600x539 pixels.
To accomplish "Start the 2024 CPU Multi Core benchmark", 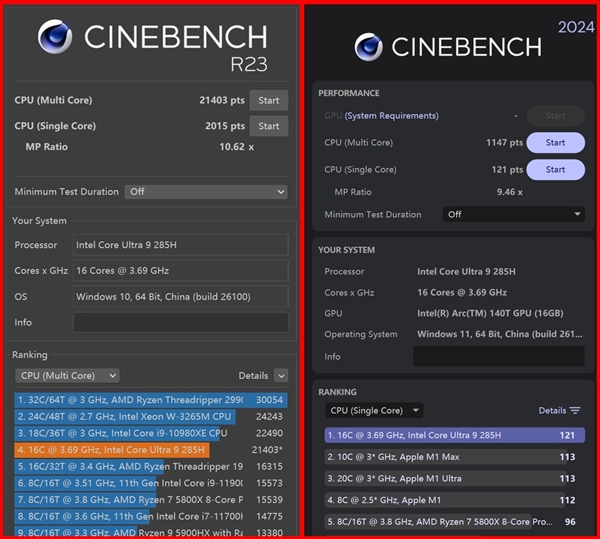I will point(555,143).
